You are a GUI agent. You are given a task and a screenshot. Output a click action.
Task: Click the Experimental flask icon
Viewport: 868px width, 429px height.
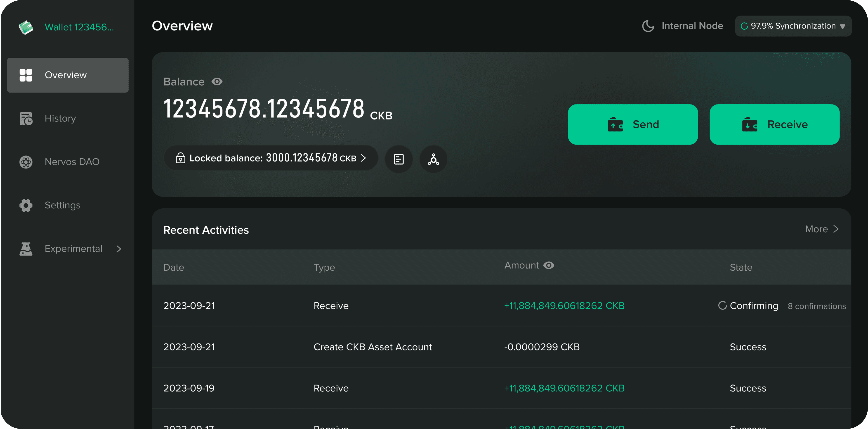[x=26, y=249]
